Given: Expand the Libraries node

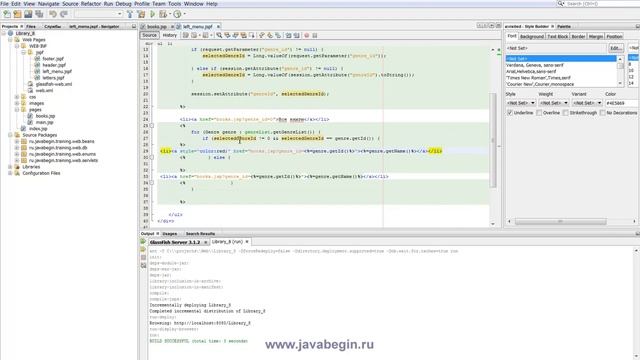Looking at the screenshot, I should point(10,167).
